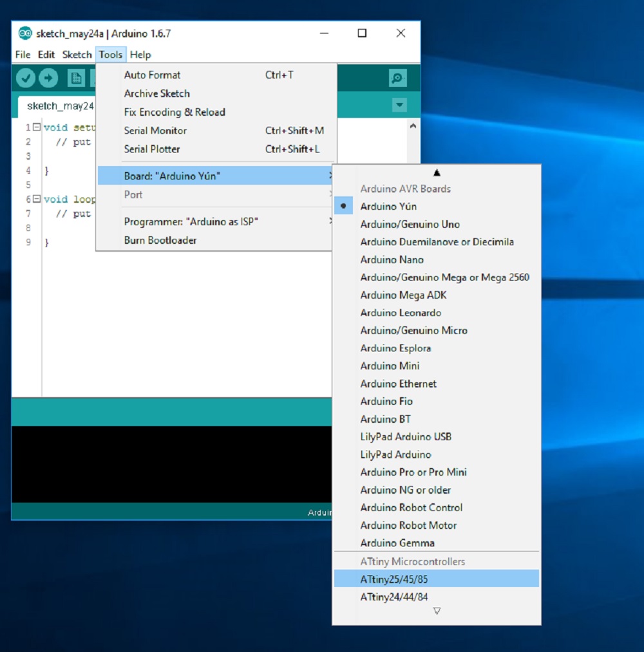Minimize the Arduino window

(324, 33)
